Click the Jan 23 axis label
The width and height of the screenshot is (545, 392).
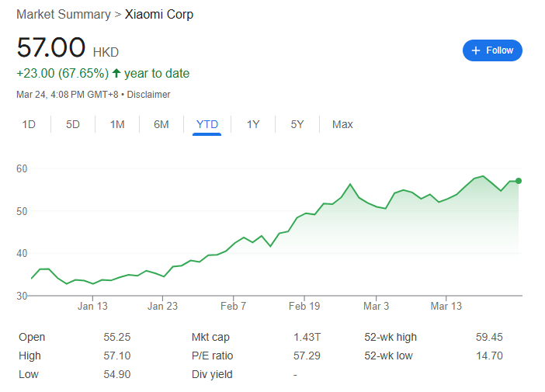[x=162, y=306]
